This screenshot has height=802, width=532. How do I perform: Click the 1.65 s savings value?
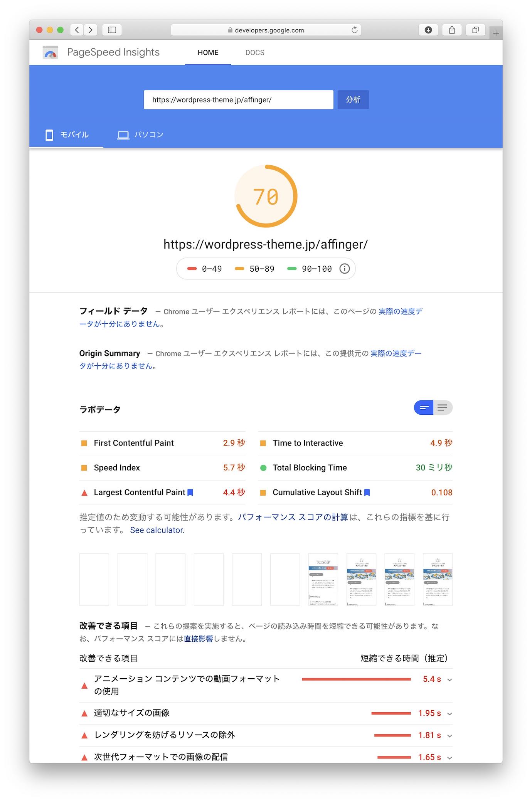(429, 757)
